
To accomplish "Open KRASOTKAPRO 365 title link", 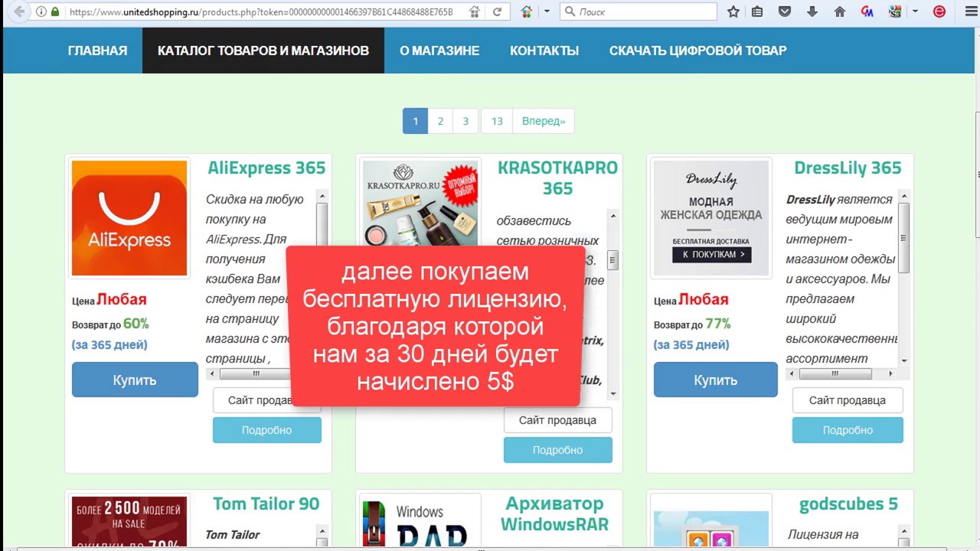I will (x=557, y=178).
